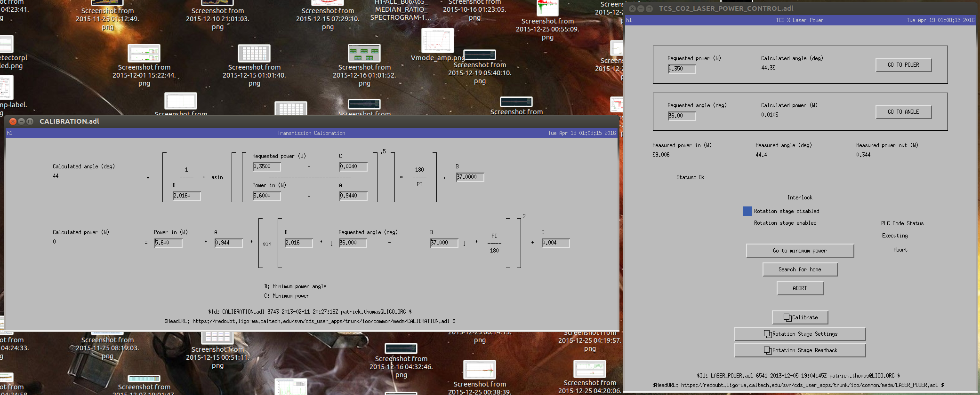980x395 pixels.
Task: Click the LASER_POWER.adl Id text line
Action: coord(798,376)
